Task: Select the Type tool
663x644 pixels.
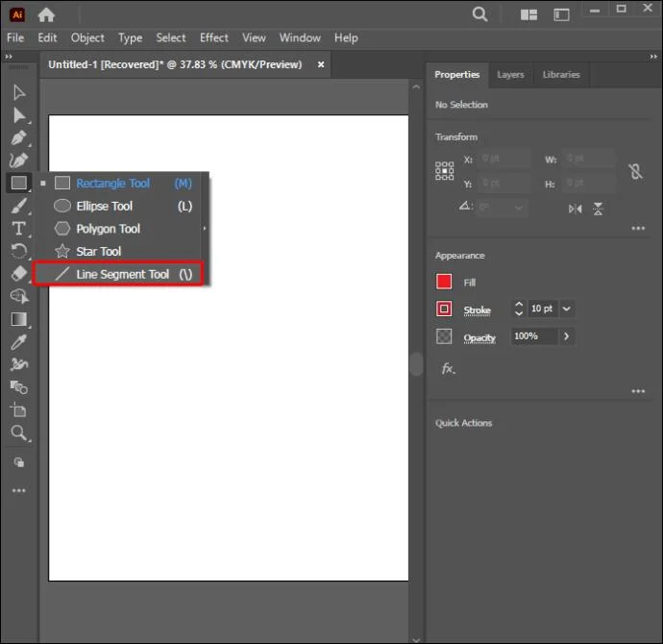Action: point(18,229)
